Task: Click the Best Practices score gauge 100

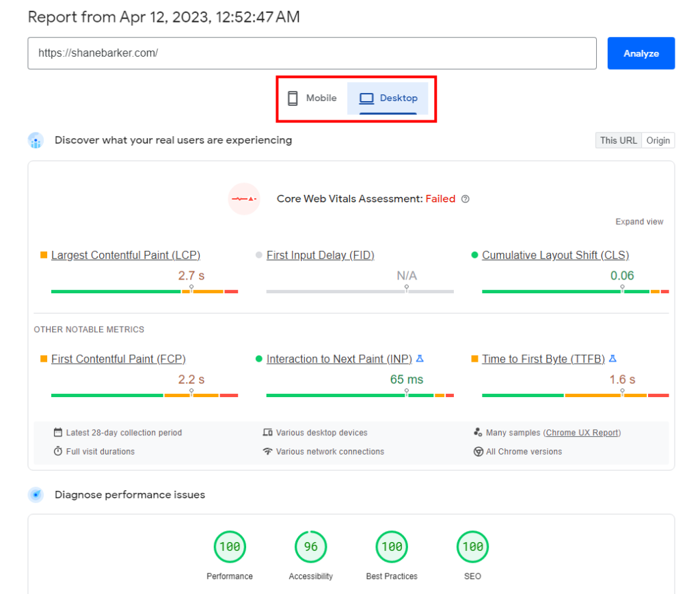Action: tap(392, 547)
